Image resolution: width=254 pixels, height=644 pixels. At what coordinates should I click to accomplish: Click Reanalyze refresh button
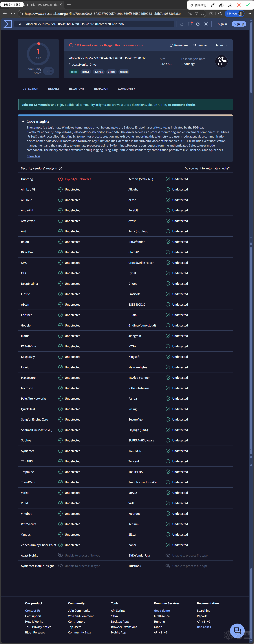179,45
